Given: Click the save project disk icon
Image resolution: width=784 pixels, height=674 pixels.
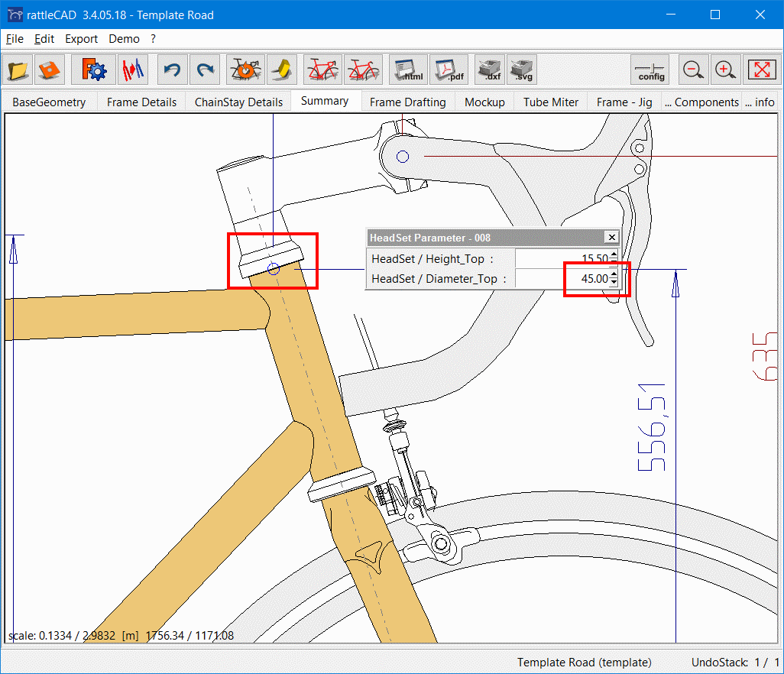Looking at the screenshot, I should [50, 70].
